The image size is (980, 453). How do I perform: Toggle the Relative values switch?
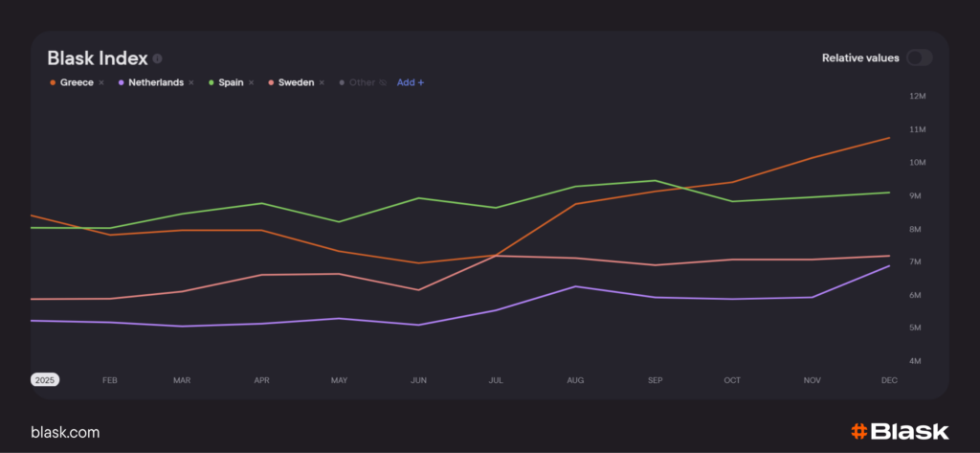click(x=919, y=57)
